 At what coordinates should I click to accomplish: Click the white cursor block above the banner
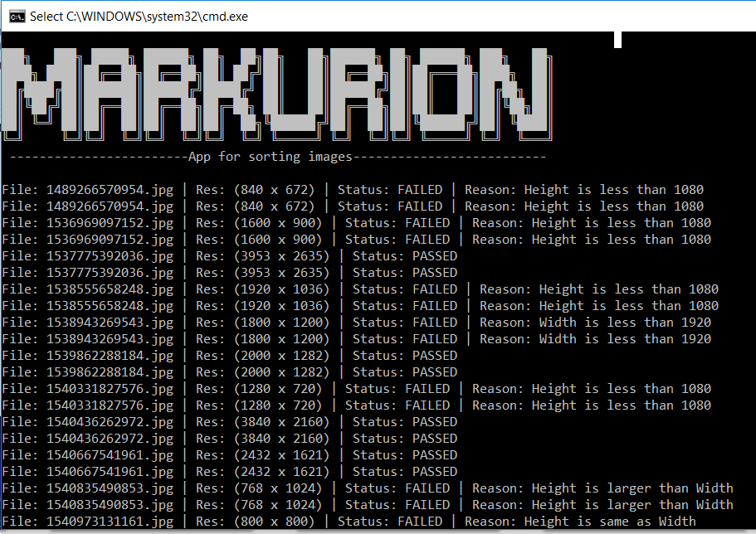click(617, 39)
